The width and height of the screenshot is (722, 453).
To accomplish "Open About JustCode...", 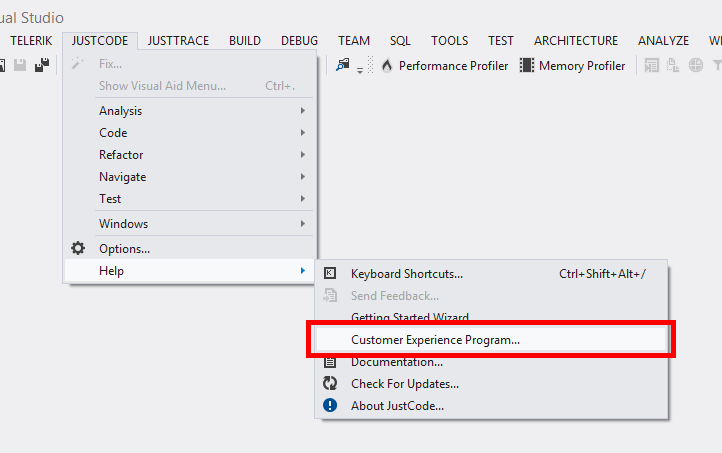I will (x=491, y=406).
